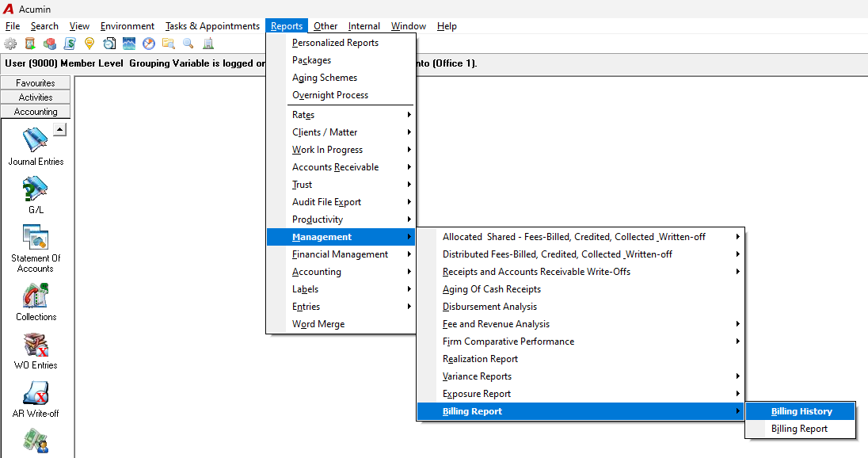Click the colored cubes toolbar icon
Screen dimensions: 868x458
(x=50, y=44)
